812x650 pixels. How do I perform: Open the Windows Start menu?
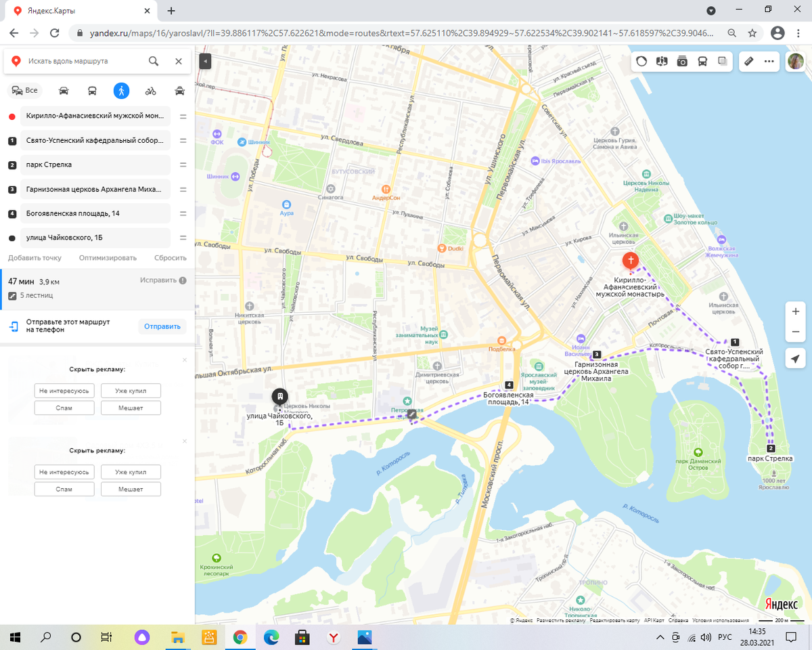click(15, 637)
